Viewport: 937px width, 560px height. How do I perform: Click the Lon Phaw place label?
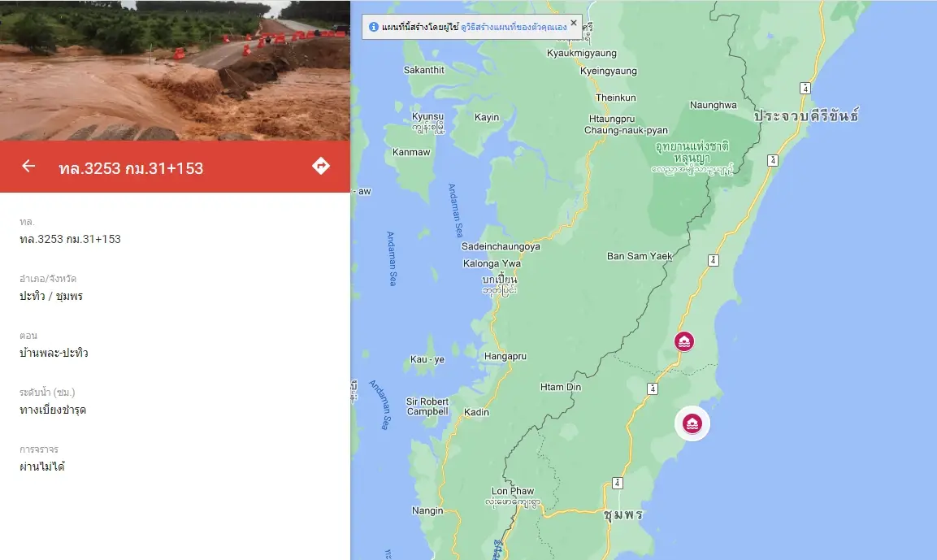click(x=513, y=491)
